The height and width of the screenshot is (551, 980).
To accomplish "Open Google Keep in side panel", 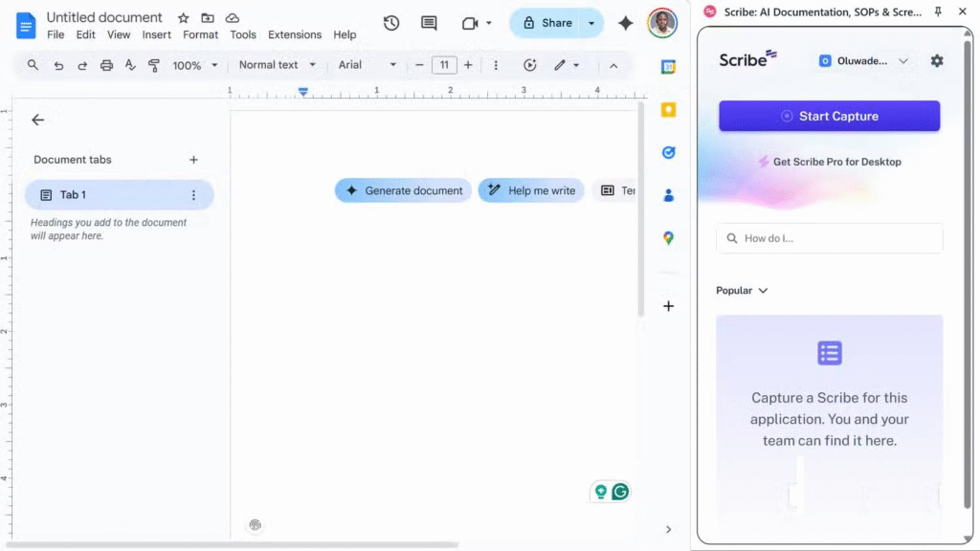I will tap(668, 110).
